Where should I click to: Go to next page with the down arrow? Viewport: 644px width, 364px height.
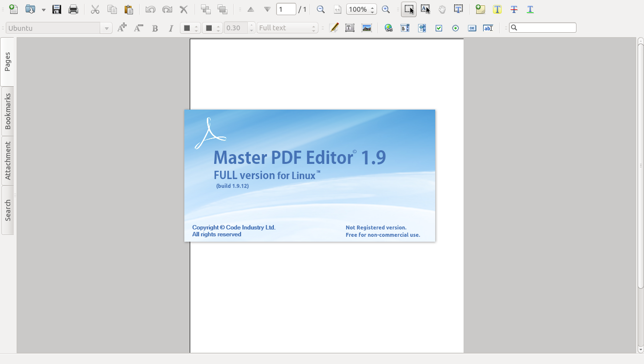tap(267, 9)
